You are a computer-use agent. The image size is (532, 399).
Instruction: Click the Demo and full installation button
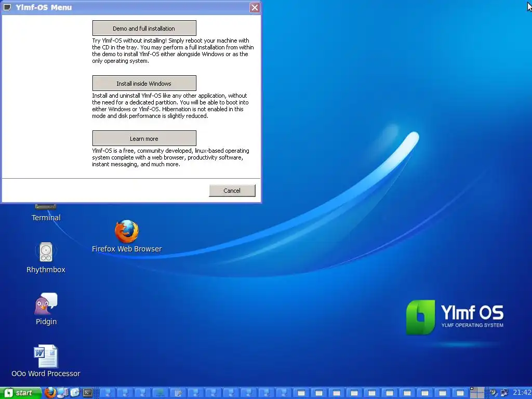coord(144,28)
